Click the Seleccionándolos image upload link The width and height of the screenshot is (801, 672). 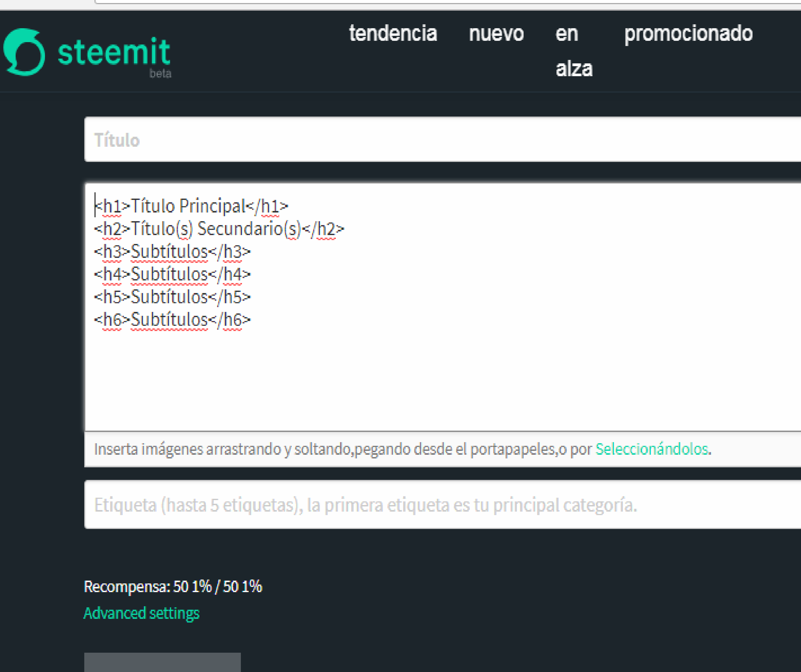pyautogui.click(x=652, y=449)
